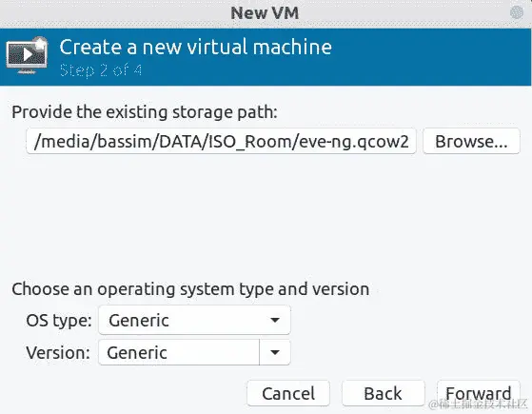Go Back to the previous step

383,393
